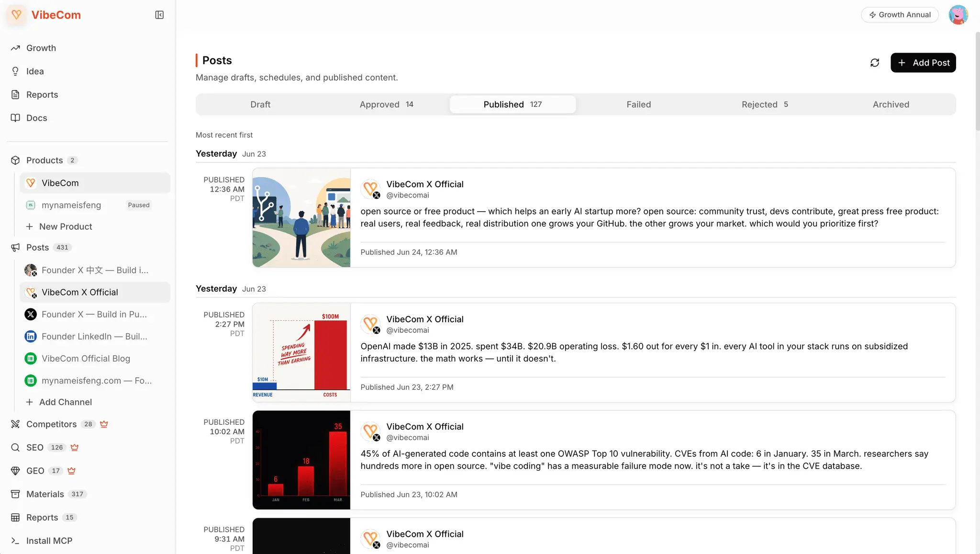Open the Docs page

coord(36,118)
